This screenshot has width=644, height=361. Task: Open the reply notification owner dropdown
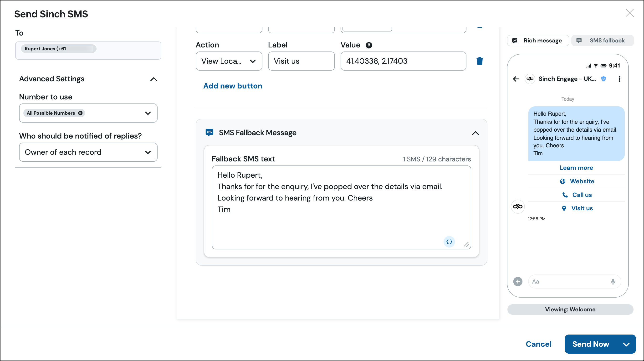(88, 152)
